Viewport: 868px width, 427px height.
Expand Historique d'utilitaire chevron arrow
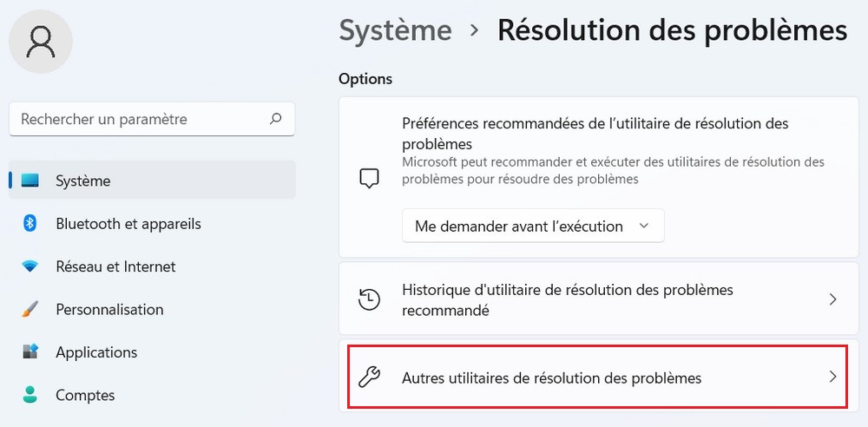[832, 299]
